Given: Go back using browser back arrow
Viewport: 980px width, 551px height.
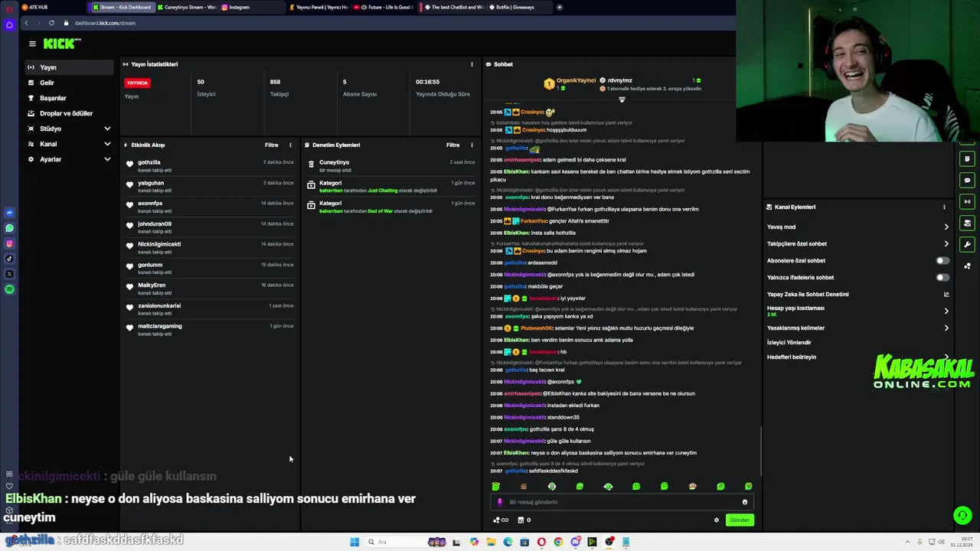Looking at the screenshot, I should coord(26,23).
